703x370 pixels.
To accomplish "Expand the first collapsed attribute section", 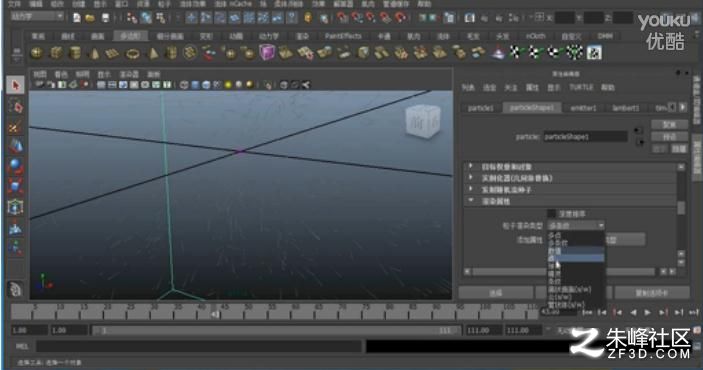I will tap(471, 166).
